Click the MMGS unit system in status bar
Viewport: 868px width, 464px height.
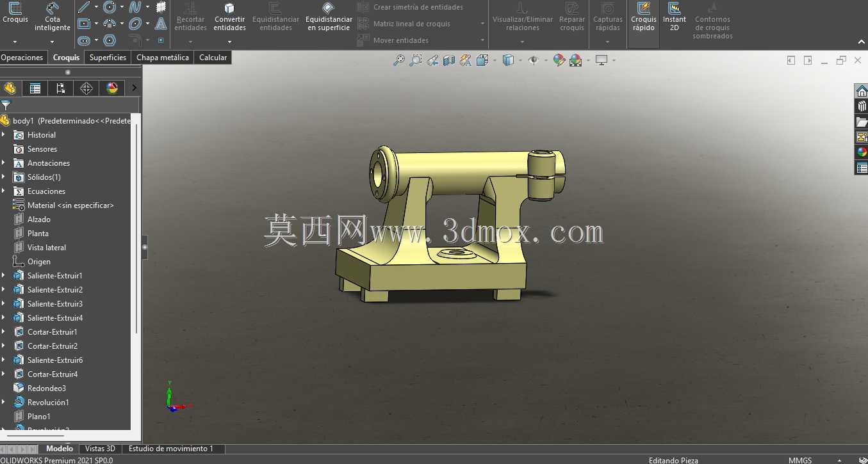point(800,460)
